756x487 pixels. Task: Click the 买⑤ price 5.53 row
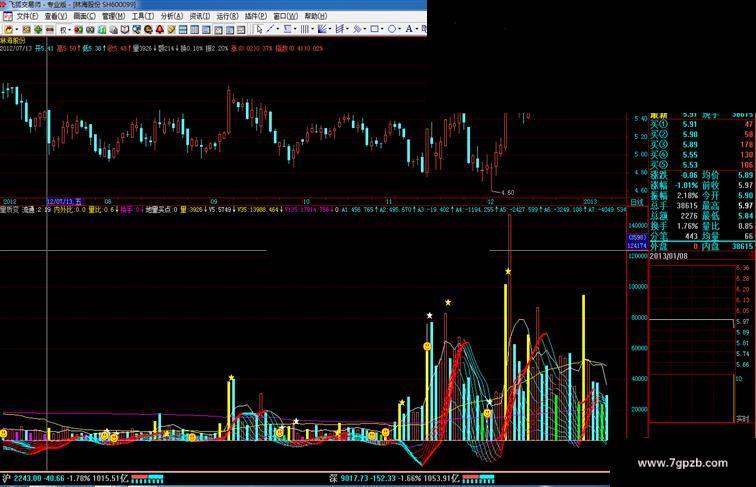coord(702,165)
